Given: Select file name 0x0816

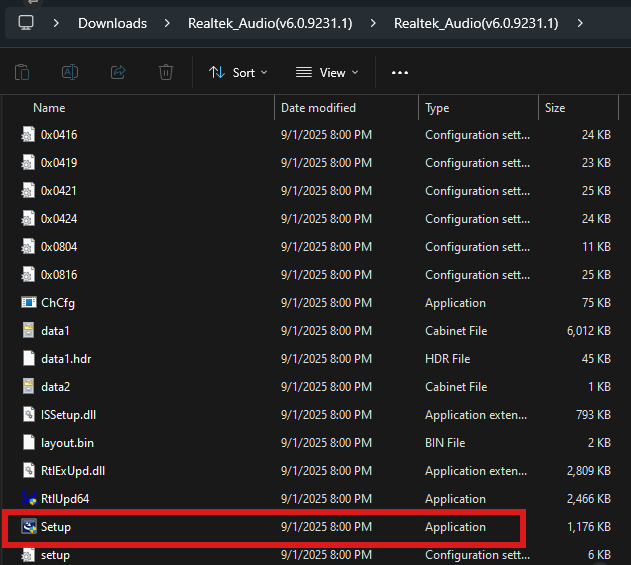Looking at the screenshot, I should click(x=59, y=274).
